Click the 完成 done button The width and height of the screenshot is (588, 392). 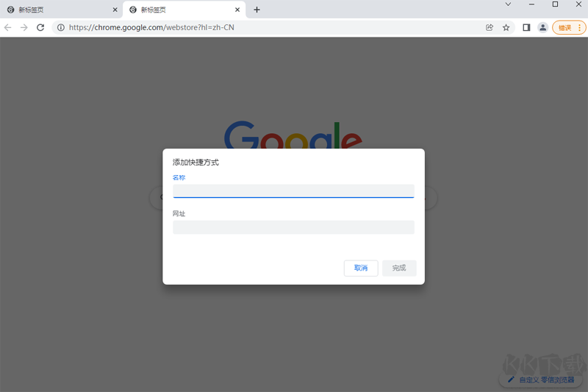[x=399, y=268]
